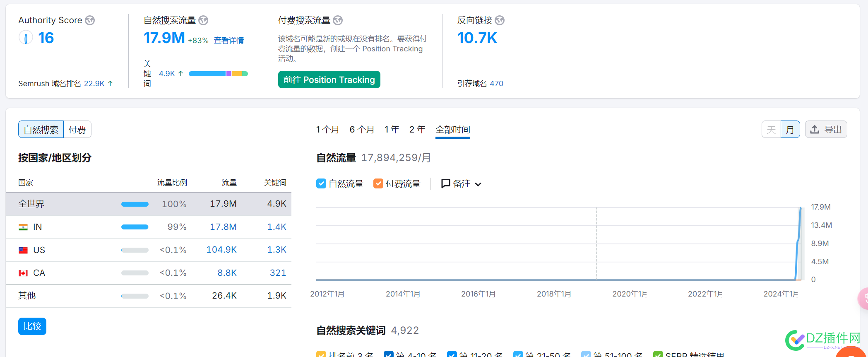Click the 前往 Position Tracking button
868x357 pixels.
329,80
